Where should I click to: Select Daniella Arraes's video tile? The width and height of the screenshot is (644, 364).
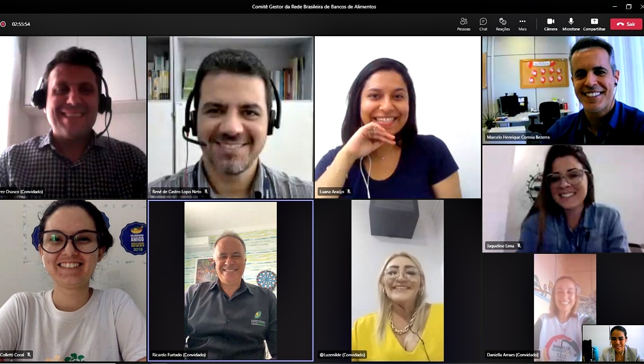click(x=563, y=307)
